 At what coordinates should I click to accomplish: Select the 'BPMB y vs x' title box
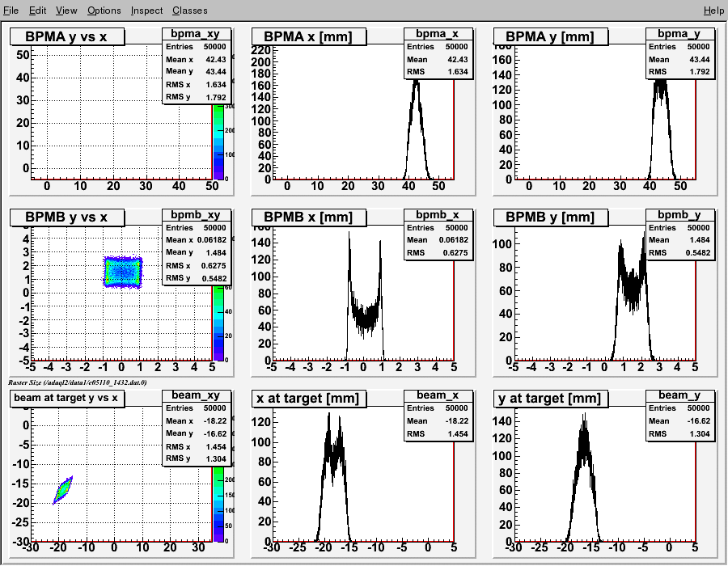click(67, 218)
